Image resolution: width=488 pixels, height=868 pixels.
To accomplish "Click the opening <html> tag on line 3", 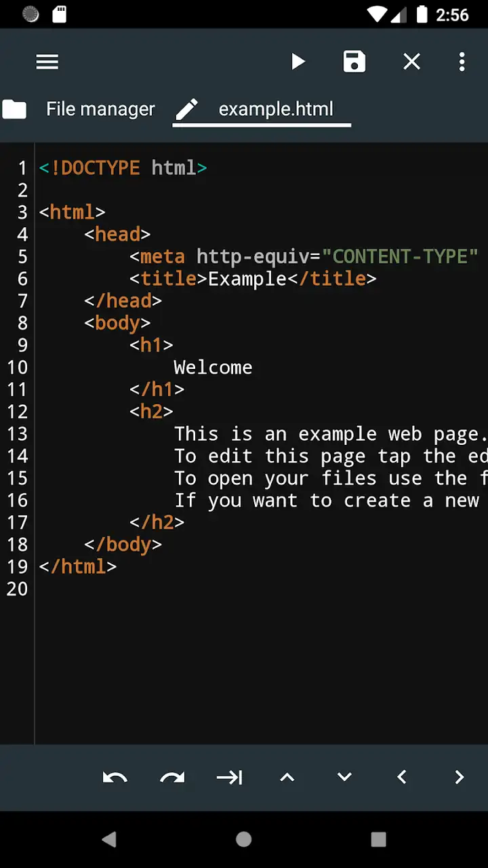I will coord(72,212).
